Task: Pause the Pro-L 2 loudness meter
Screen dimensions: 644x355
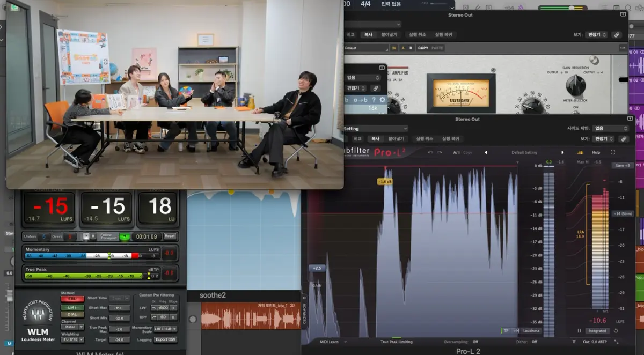Action: pyautogui.click(x=579, y=331)
